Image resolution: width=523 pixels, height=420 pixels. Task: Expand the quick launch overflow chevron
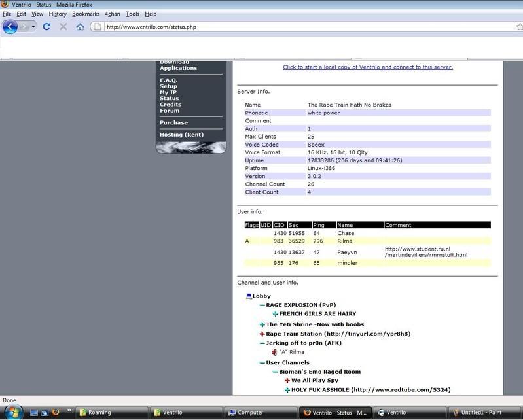point(69,410)
